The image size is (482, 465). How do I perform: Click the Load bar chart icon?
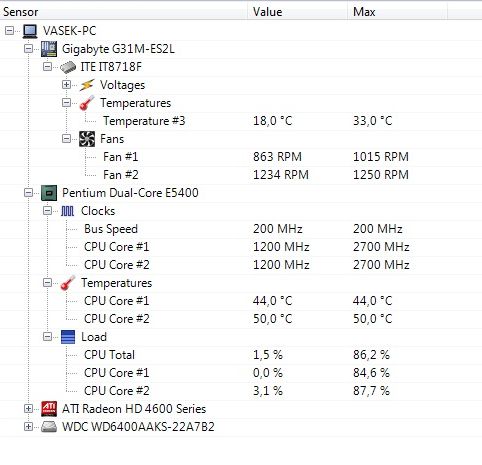click(68, 337)
